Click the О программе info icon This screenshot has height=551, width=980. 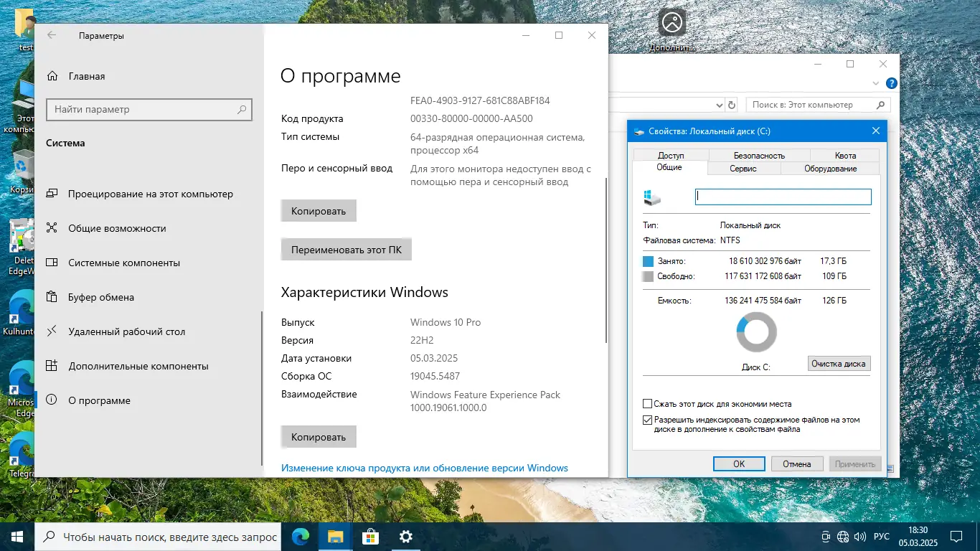click(x=52, y=400)
